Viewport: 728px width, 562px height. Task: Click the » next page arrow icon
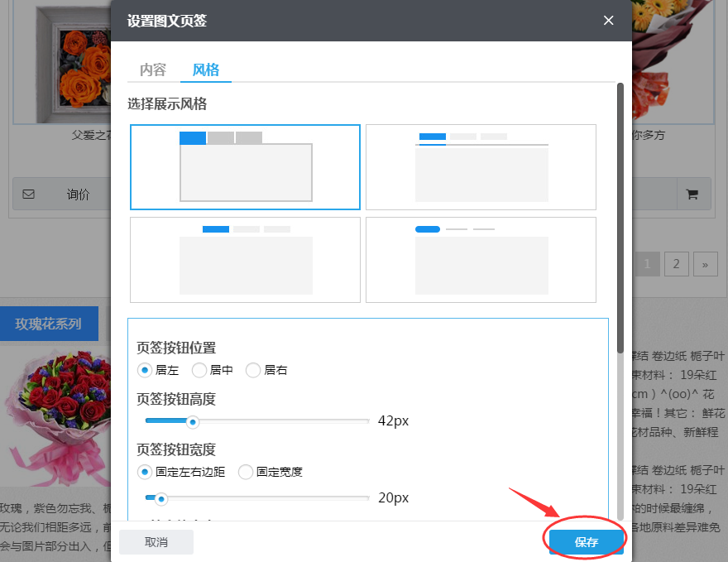point(706,263)
